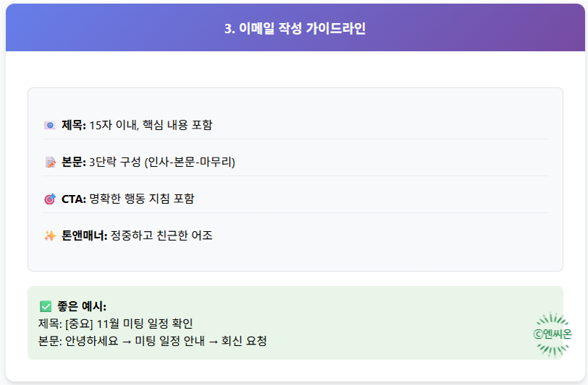Click the 회신 요청 text at line end
The image size is (588, 385).
point(244,341)
